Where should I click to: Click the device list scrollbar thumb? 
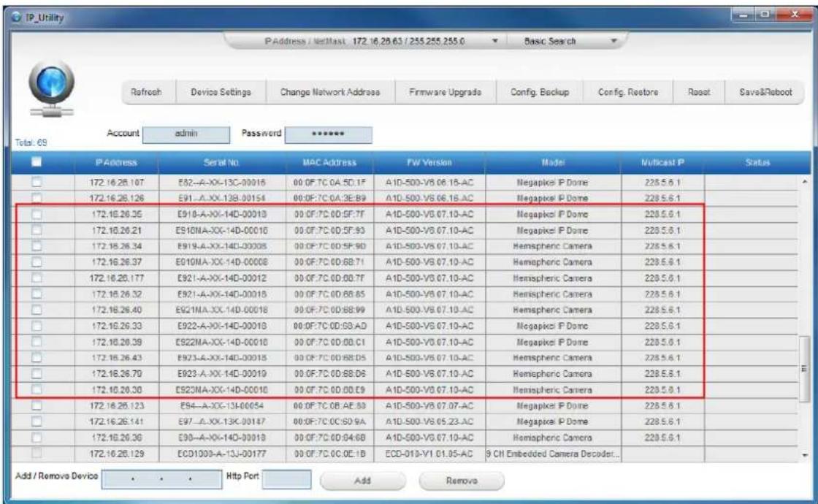(x=804, y=369)
